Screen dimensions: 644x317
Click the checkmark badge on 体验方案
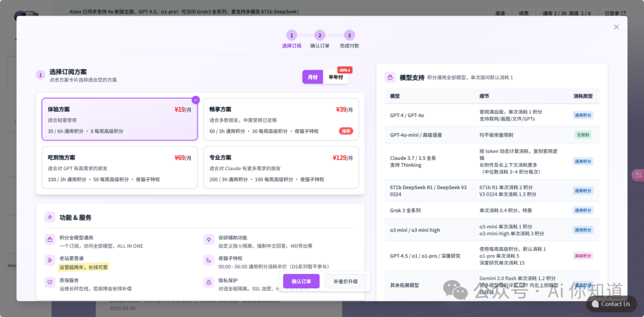click(196, 100)
